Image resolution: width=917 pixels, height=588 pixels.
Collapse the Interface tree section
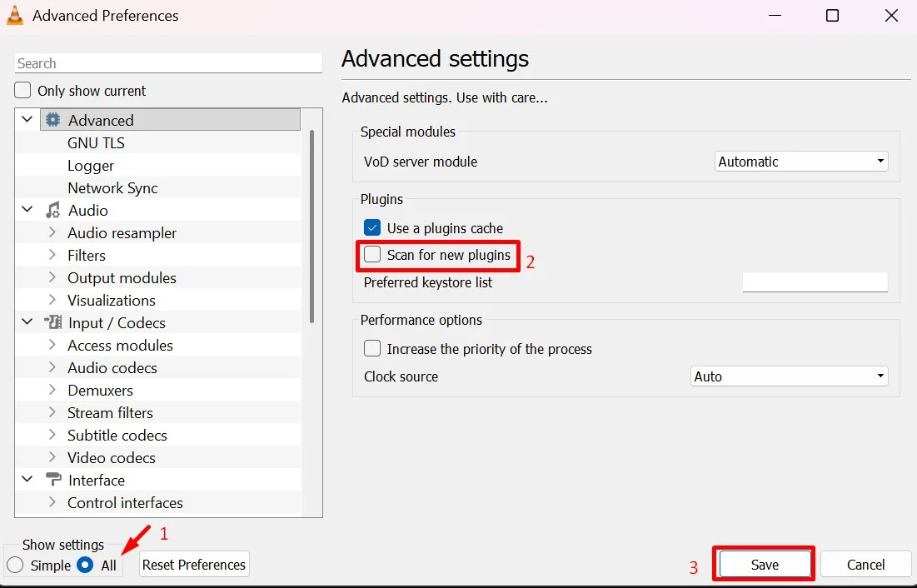[27, 479]
